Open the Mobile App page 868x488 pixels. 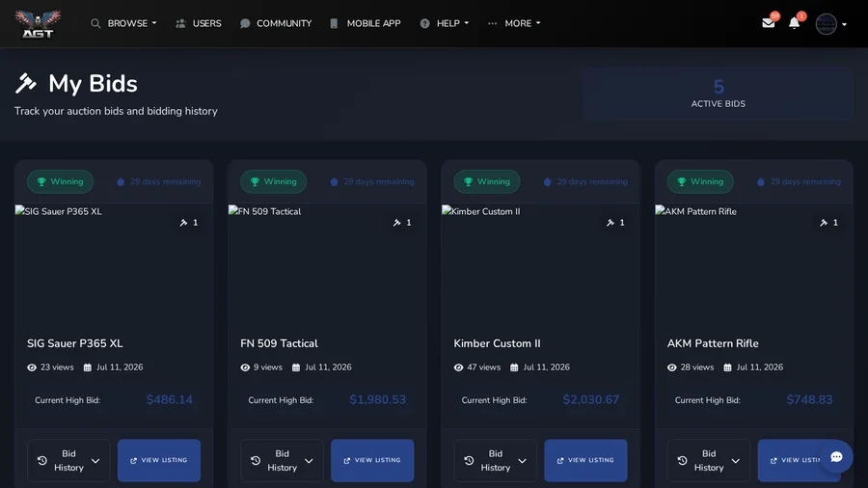coord(365,23)
